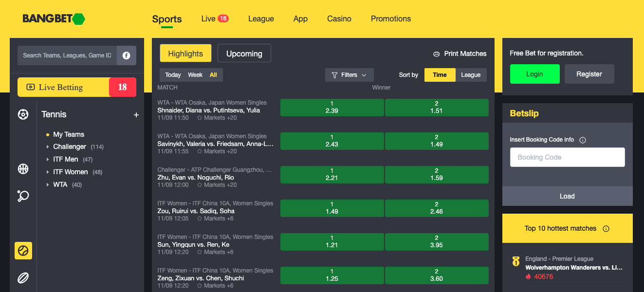Open the Casino section
This screenshot has width=644, height=292.
(339, 18)
